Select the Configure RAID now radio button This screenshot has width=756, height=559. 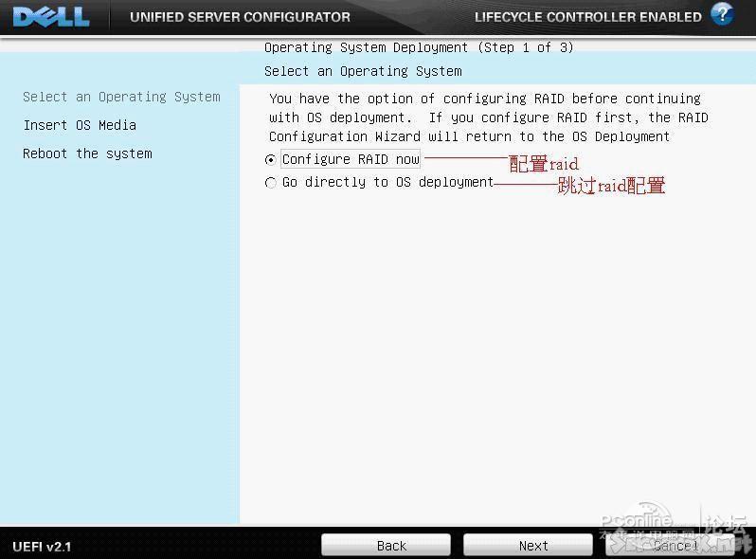(271, 160)
